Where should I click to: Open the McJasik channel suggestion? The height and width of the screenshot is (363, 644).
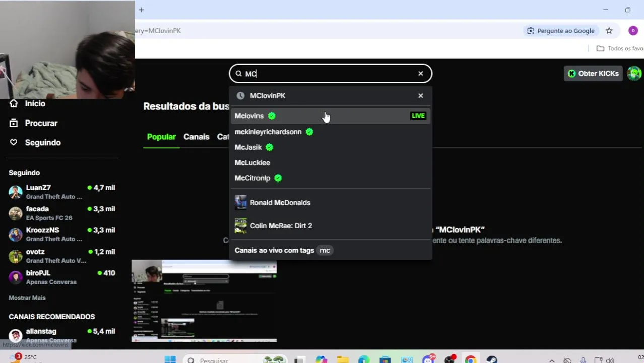click(x=331, y=147)
